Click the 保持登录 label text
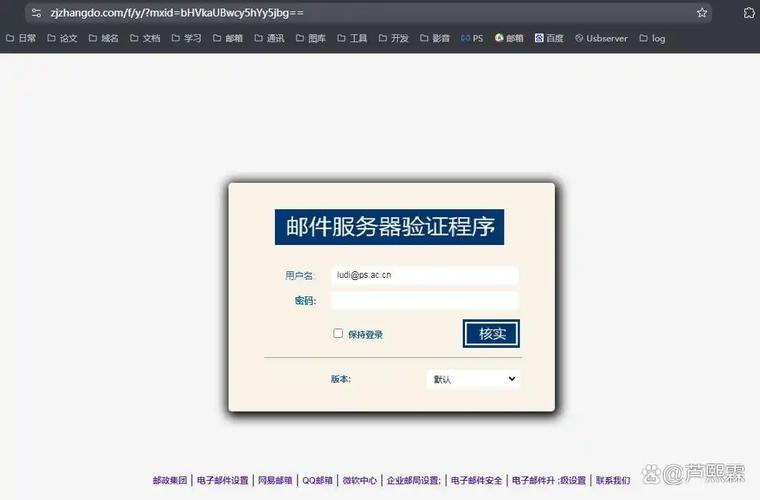Viewport: 760px width, 500px height. (x=365, y=334)
